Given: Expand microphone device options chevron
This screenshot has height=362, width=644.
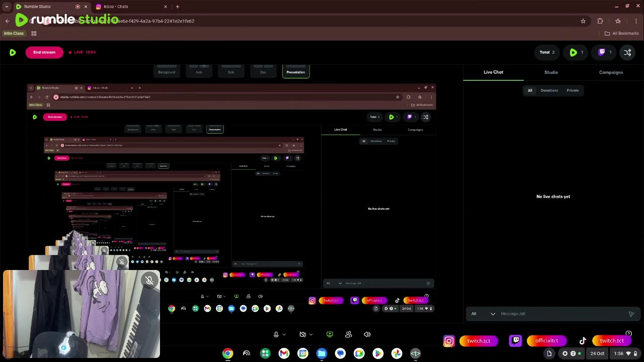Looking at the screenshot, I should click(x=284, y=334).
